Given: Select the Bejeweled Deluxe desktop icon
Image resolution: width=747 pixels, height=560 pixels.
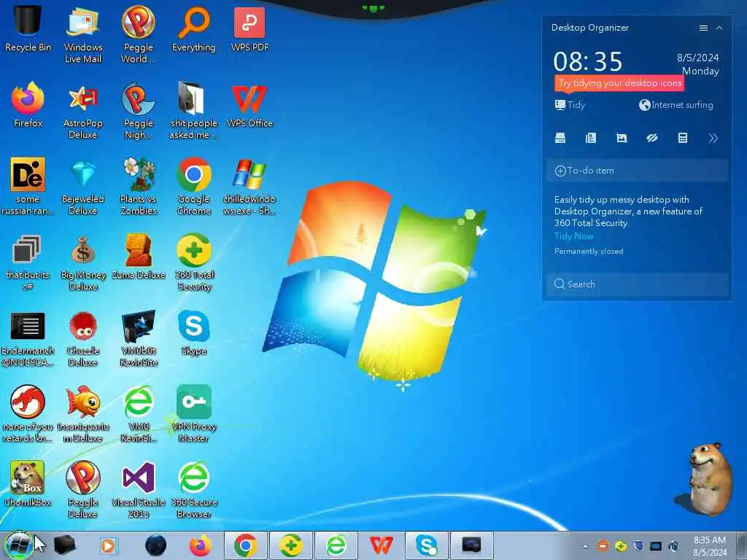Looking at the screenshot, I should coord(83,187).
